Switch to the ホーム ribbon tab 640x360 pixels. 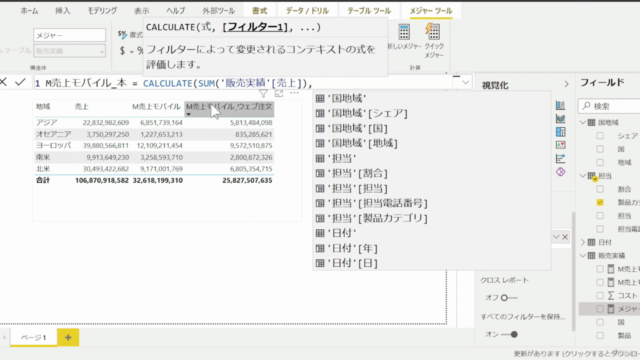(x=29, y=11)
